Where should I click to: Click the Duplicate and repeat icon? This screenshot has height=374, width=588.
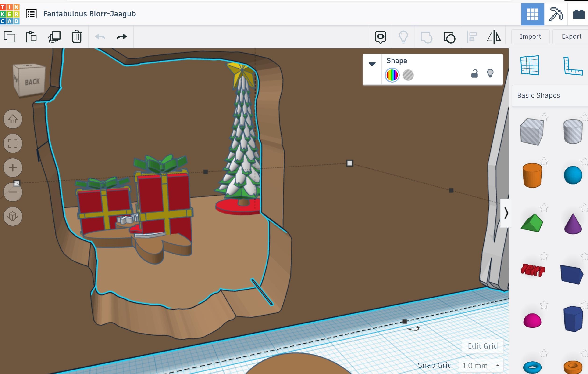point(54,37)
